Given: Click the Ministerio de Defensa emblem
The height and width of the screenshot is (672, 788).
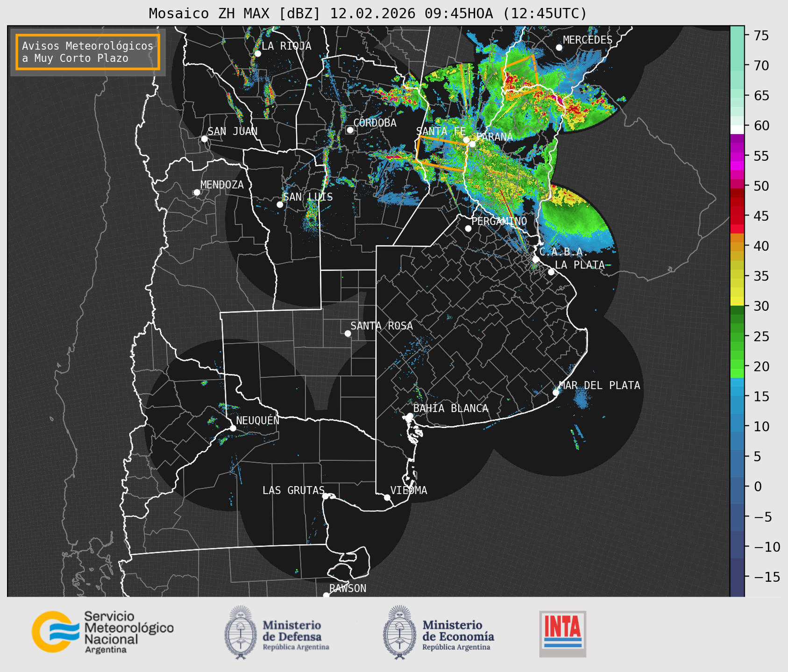Looking at the screenshot, I should (x=240, y=632).
